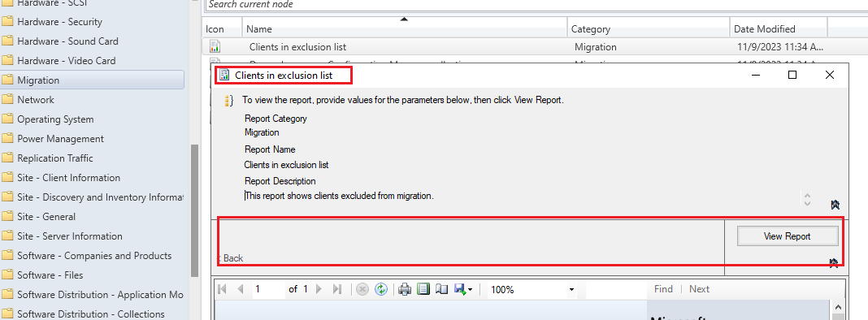Viewport: 868px width, 320px height.
Task: Click the Icon column header
Action: coord(223,28)
